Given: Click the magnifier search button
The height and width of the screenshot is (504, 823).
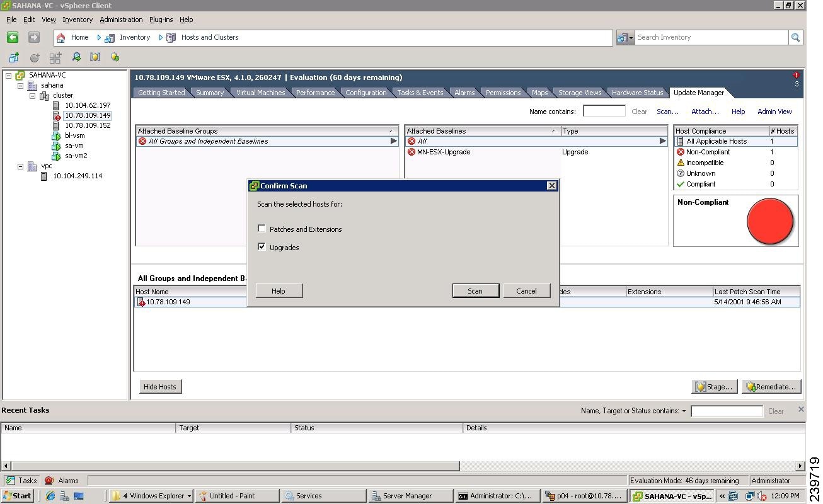Looking at the screenshot, I should (x=796, y=38).
